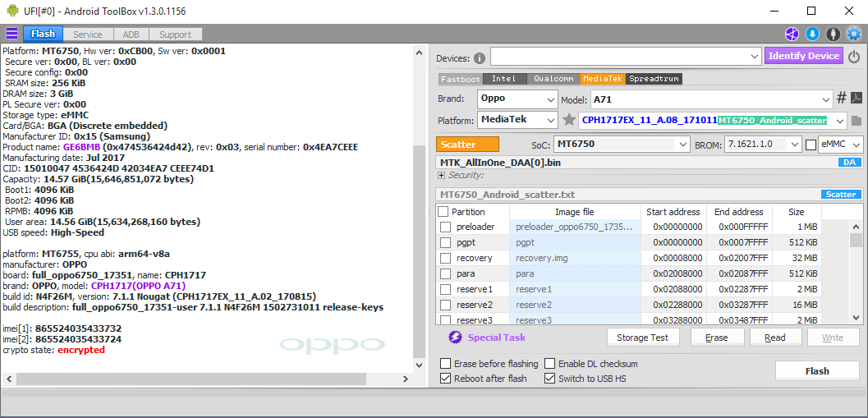The width and height of the screenshot is (868, 418).
Task: Click the log scroll up arrow
Action: [x=419, y=52]
